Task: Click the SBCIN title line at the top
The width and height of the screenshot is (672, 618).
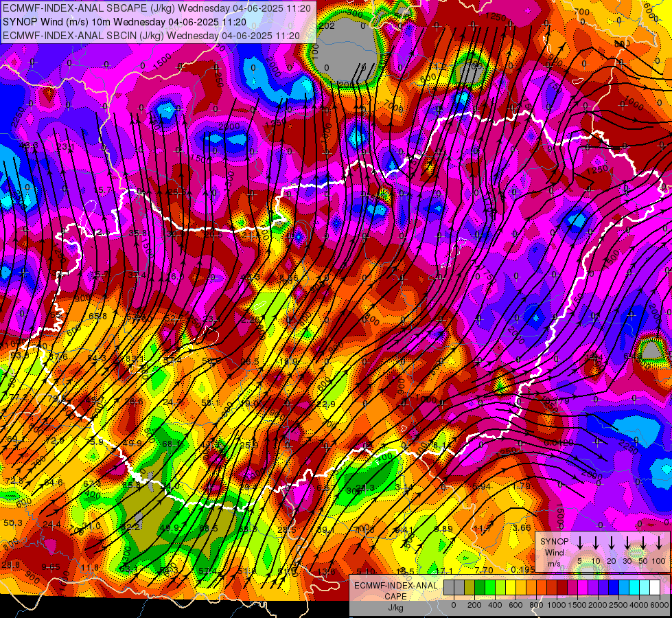Action: [x=151, y=36]
